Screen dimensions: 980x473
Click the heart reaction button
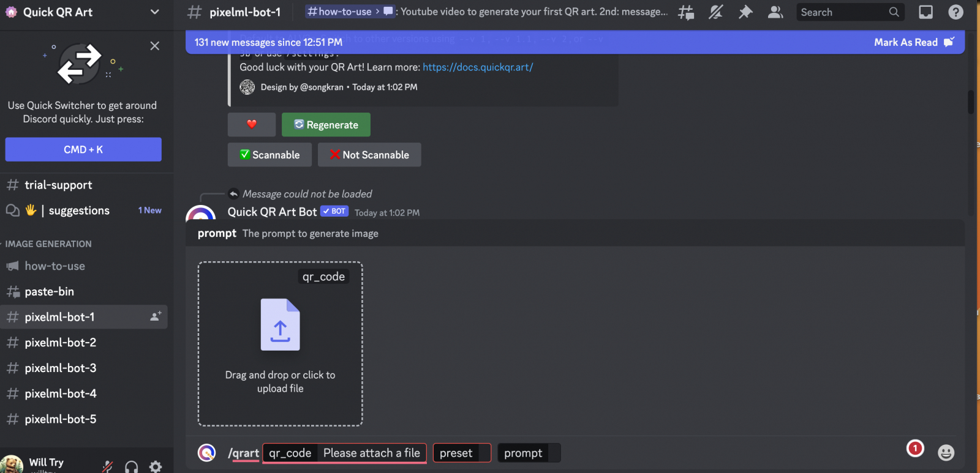(x=252, y=125)
